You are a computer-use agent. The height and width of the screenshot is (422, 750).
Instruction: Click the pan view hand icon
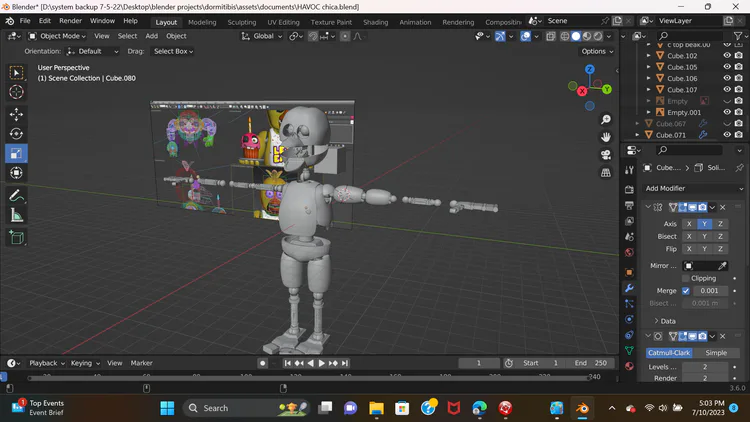pyautogui.click(x=606, y=137)
